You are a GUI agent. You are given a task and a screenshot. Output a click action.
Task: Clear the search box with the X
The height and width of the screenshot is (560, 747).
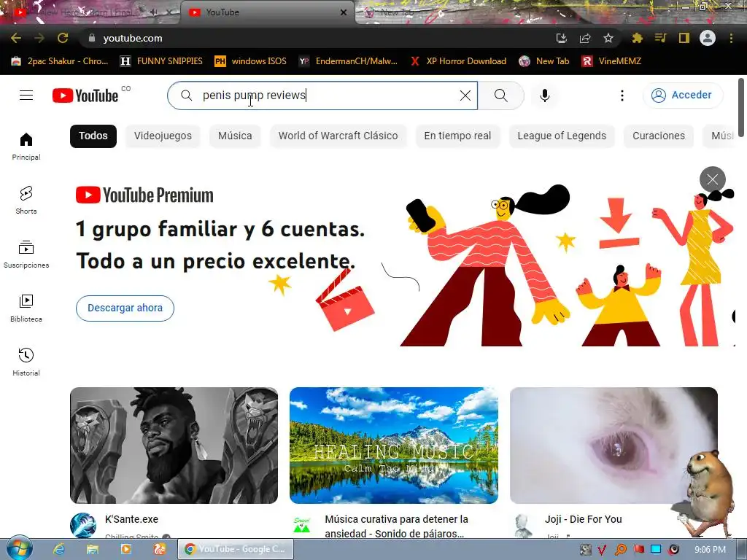(x=465, y=96)
